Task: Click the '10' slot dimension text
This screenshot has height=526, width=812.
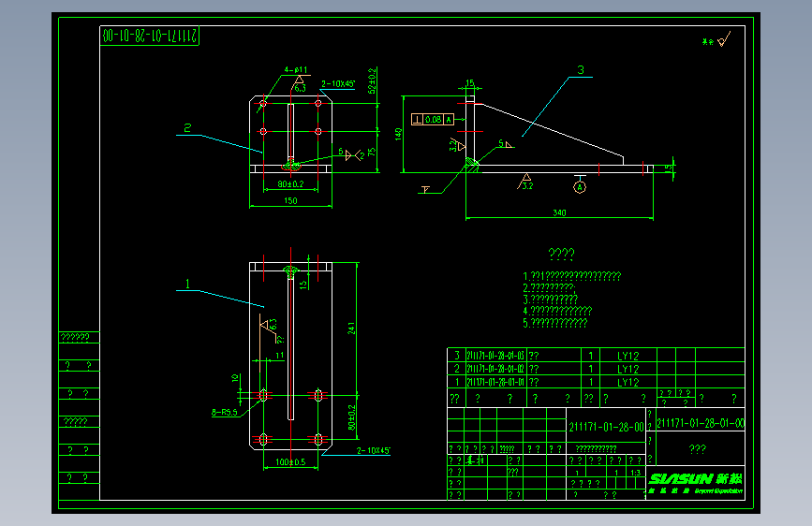Action: (x=235, y=378)
